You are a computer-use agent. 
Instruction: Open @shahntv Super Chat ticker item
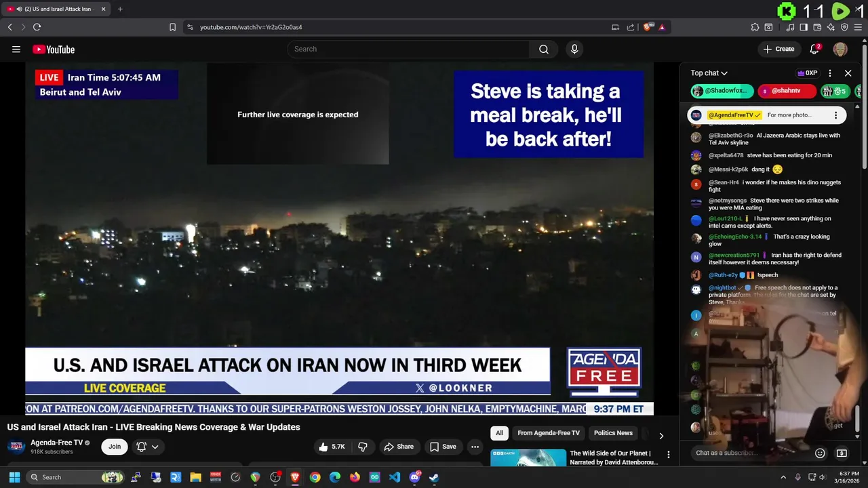787,91
